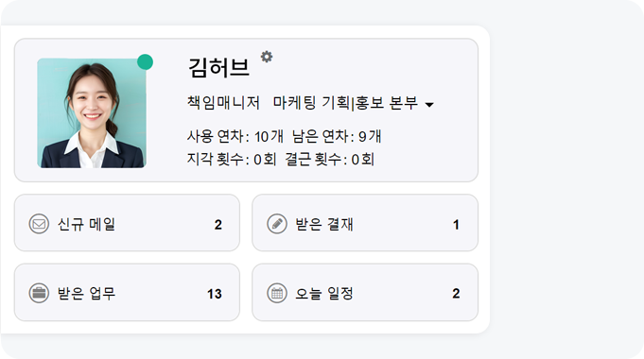Click the 책임매니저 job title
This screenshot has width=644, height=359.
tap(223, 103)
